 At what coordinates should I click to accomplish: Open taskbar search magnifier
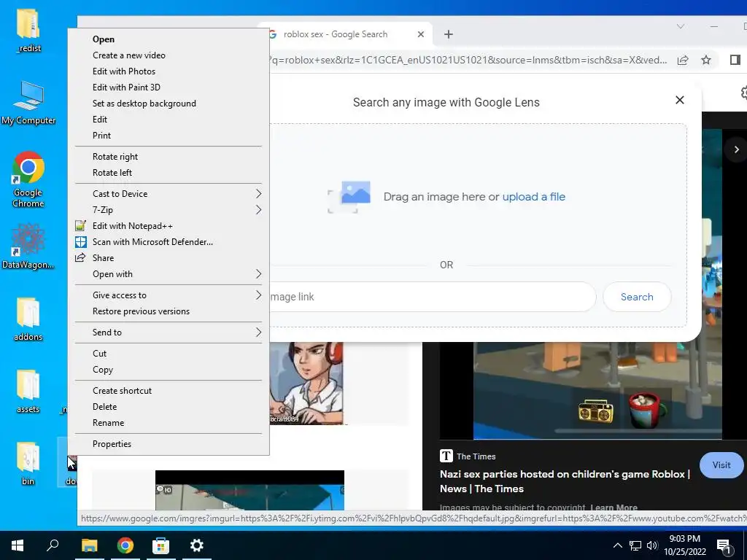click(53, 545)
